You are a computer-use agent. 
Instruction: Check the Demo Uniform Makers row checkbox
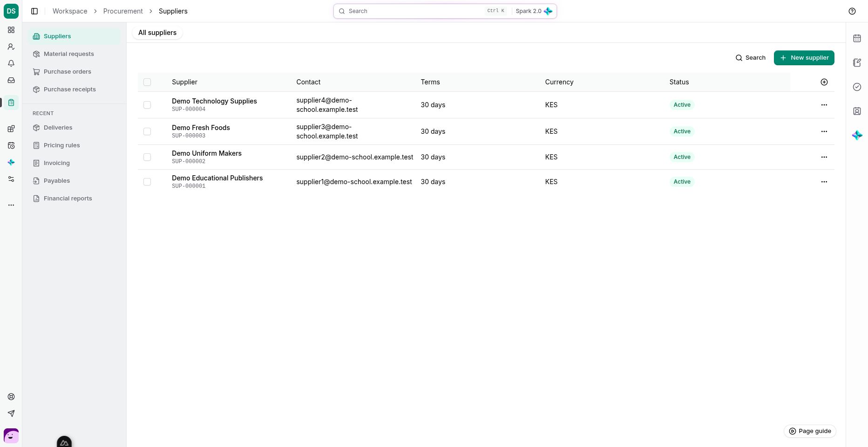point(147,157)
